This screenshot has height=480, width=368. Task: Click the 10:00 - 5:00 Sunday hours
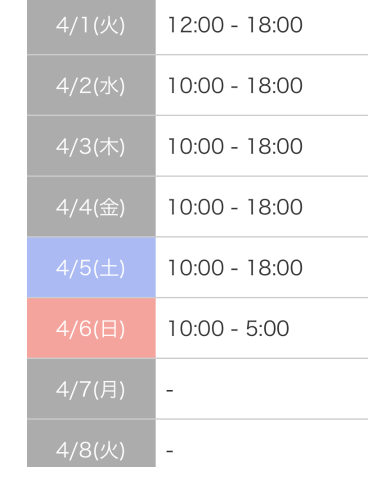(x=228, y=328)
